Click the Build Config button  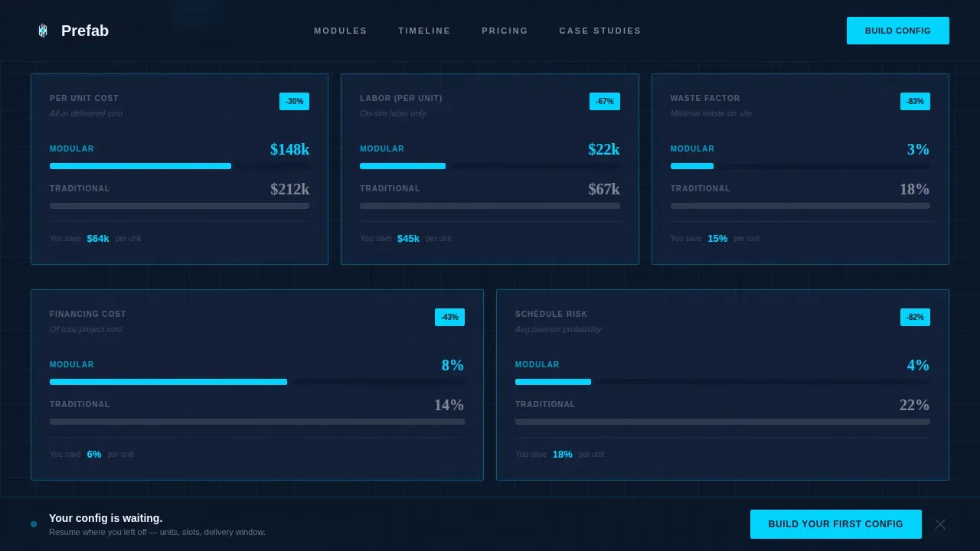pyautogui.click(x=898, y=31)
